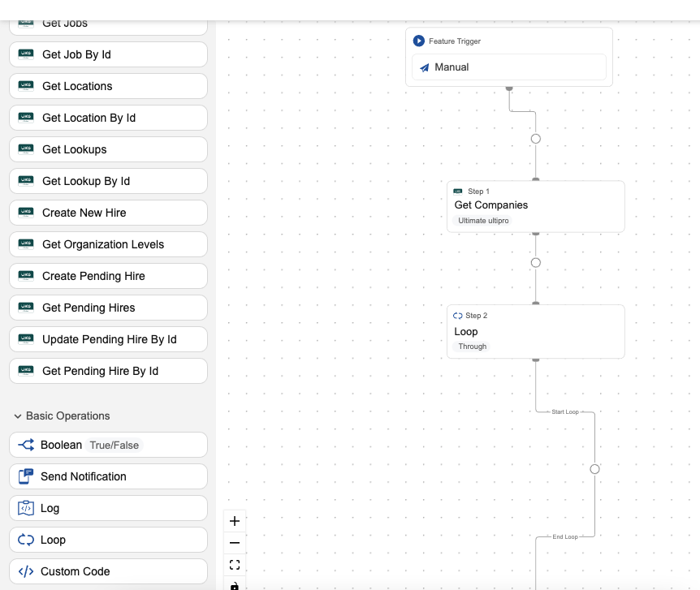Zoom out with the minus button

point(235,543)
